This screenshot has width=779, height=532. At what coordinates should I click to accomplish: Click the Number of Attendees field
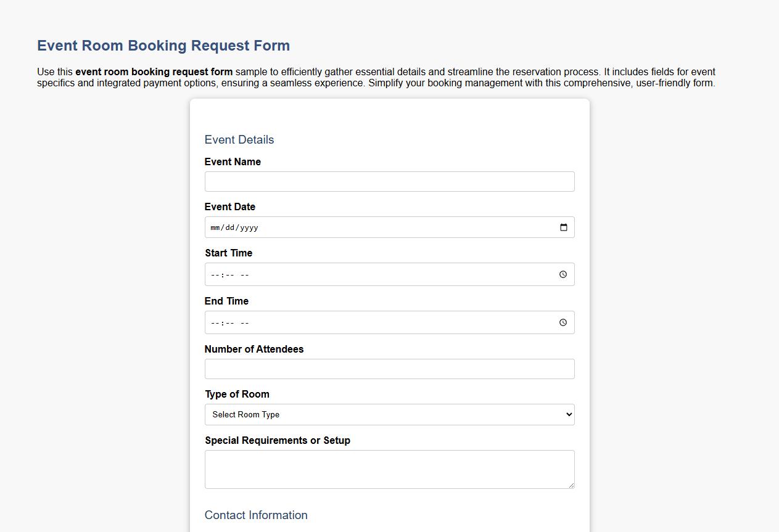[389, 369]
